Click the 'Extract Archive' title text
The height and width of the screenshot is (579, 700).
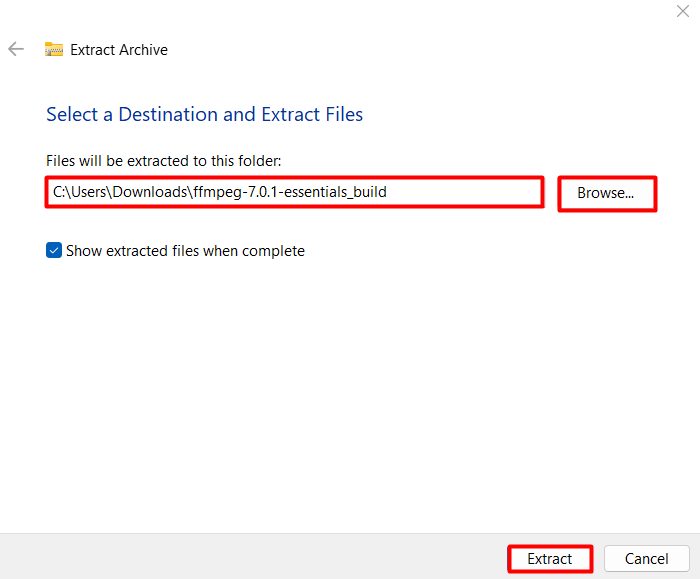(119, 50)
